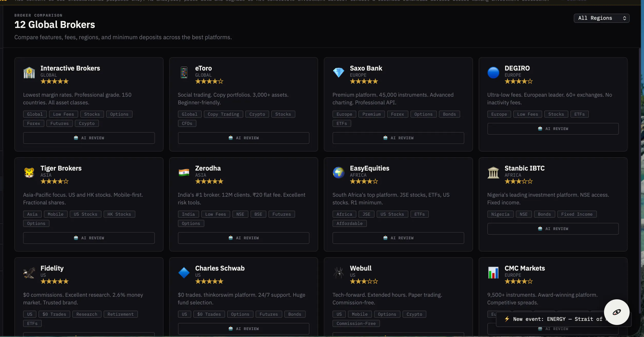The height and width of the screenshot is (337, 644).
Task: Open AI Review for eToro
Action: point(244,138)
